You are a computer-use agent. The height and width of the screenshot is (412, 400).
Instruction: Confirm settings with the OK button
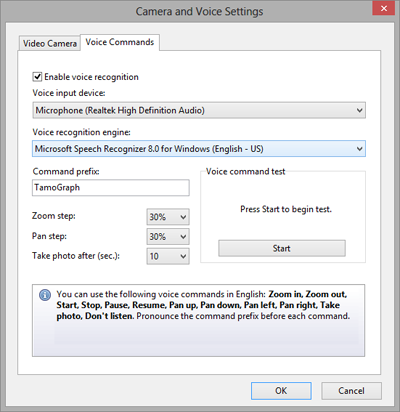[x=281, y=391]
